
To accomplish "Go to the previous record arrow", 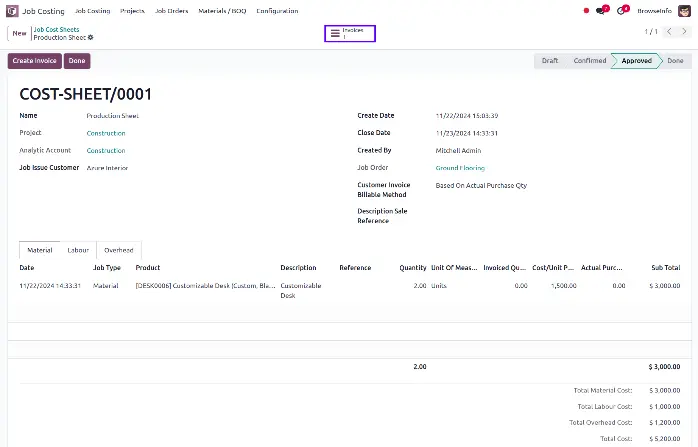I will (669, 32).
